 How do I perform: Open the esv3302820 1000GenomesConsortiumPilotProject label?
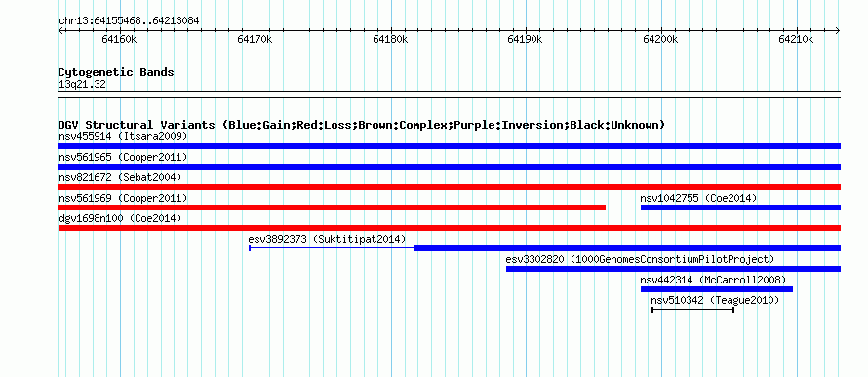(640, 259)
